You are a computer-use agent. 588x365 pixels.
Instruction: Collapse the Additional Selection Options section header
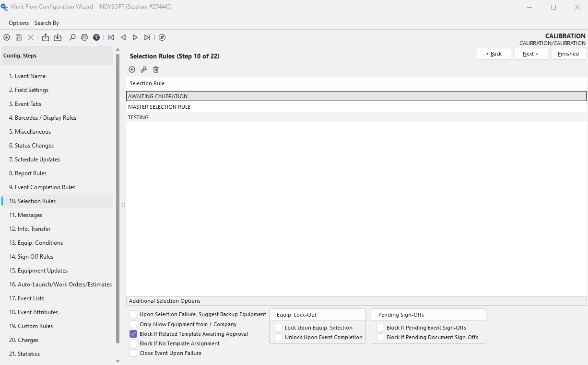356,301
